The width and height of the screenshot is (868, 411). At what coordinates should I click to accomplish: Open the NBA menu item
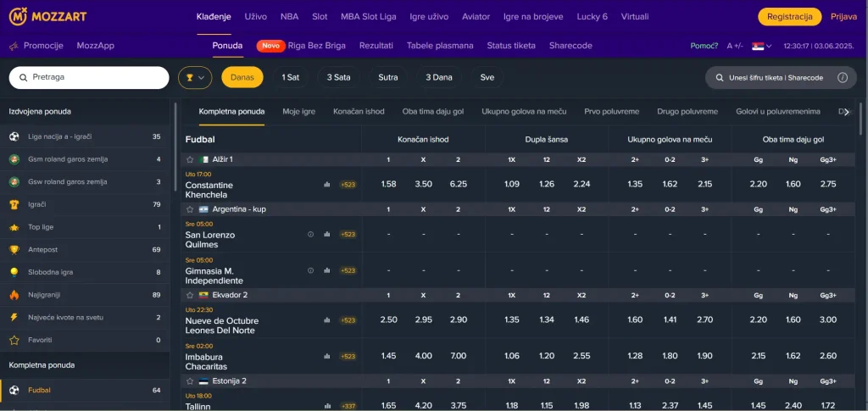[x=290, y=17]
